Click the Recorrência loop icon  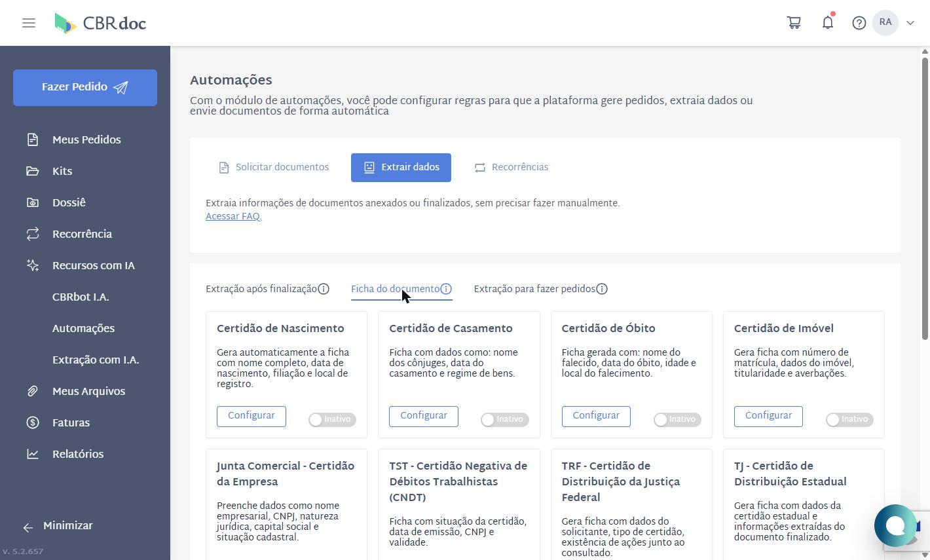pos(33,234)
